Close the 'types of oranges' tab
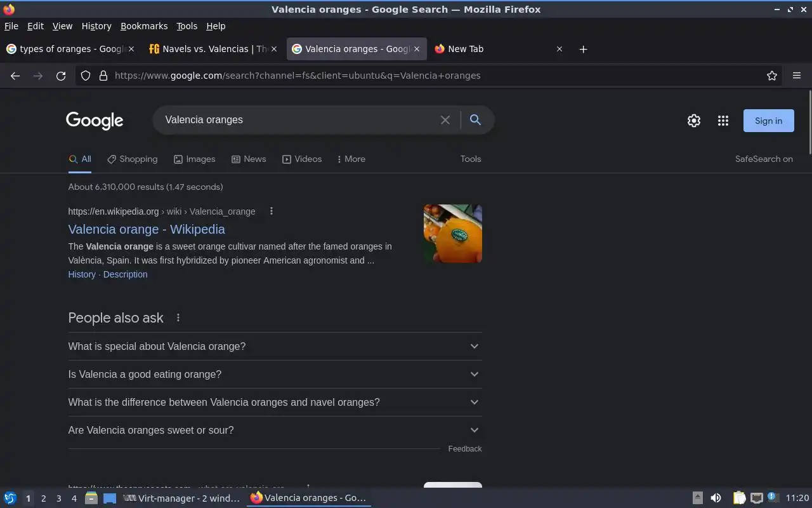The image size is (812, 508). coord(131,49)
